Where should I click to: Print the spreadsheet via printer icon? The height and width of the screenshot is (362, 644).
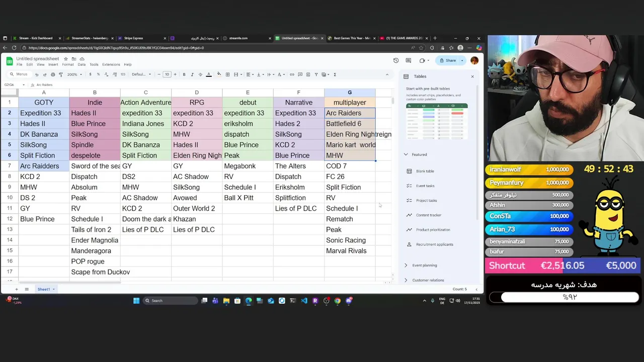pyautogui.click(x=53, y=74)
